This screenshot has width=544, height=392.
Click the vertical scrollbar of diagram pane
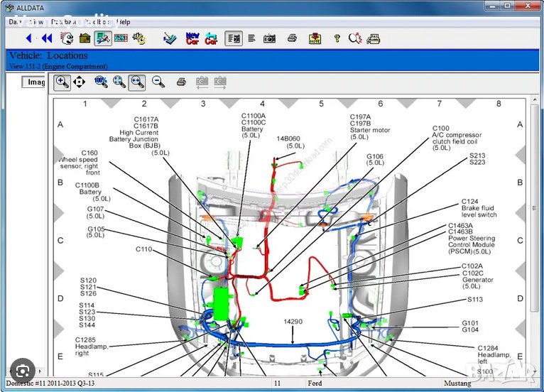[535, 213]
